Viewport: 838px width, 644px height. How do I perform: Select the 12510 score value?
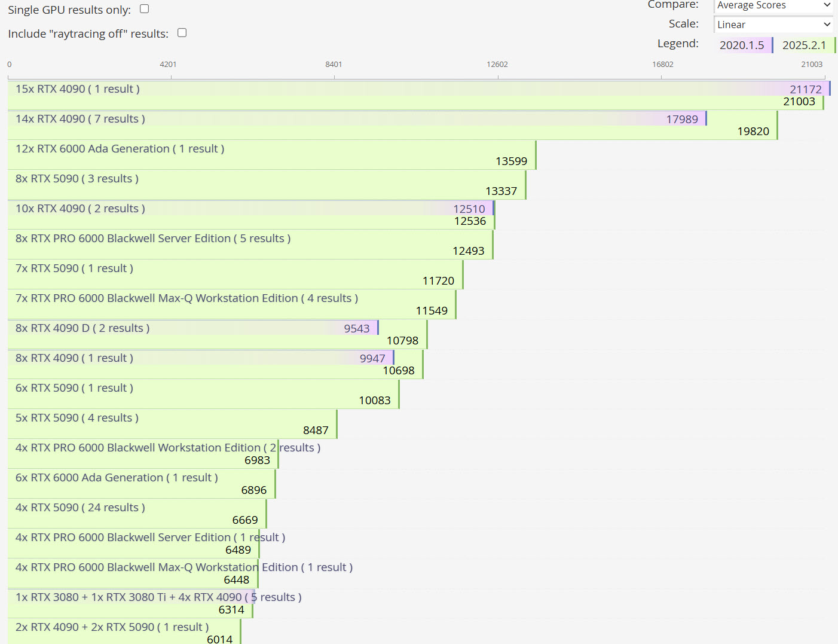point(469,209)
